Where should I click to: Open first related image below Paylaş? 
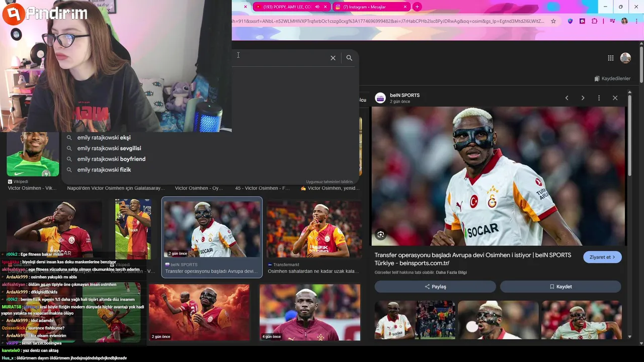415,320
